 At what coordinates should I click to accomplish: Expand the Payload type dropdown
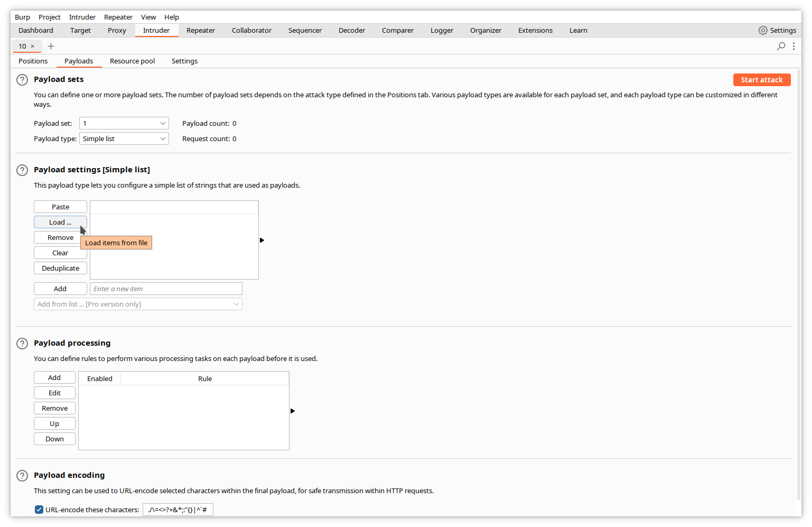pos(124,139)
